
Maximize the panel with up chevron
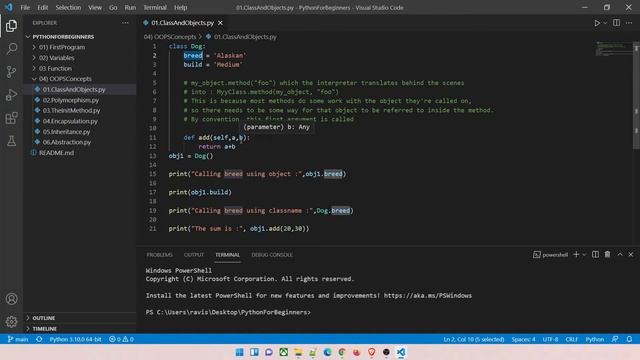[620, 254]
